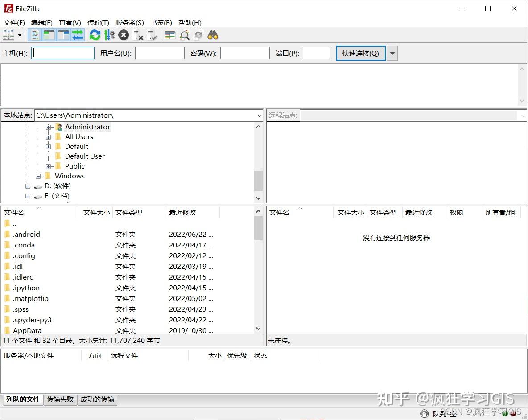Toggle synchronized browsing mode
The width and height of the screenshot is (528, 420).
(198, 35)
